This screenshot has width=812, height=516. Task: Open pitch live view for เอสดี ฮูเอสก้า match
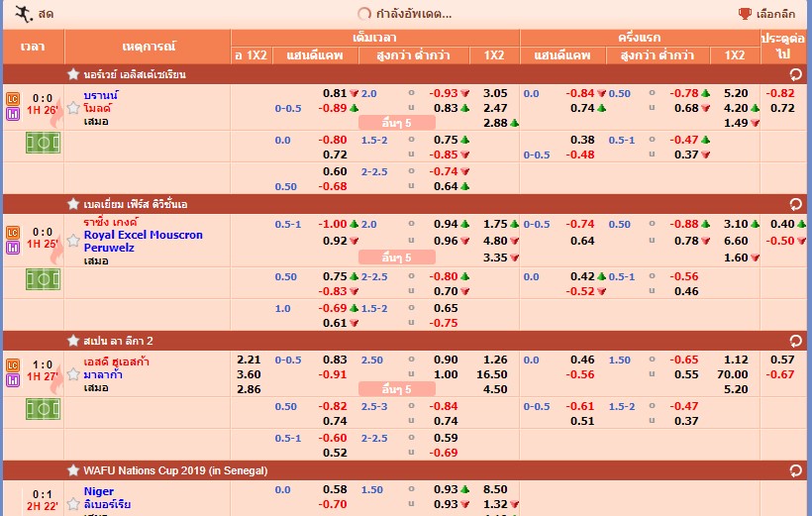(x=43, y=409)
